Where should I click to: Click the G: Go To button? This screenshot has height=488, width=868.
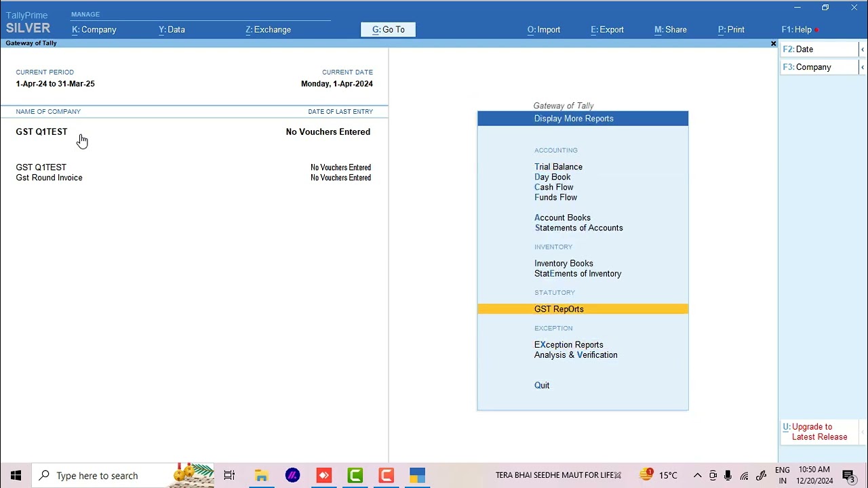click(x=388, y=30)
